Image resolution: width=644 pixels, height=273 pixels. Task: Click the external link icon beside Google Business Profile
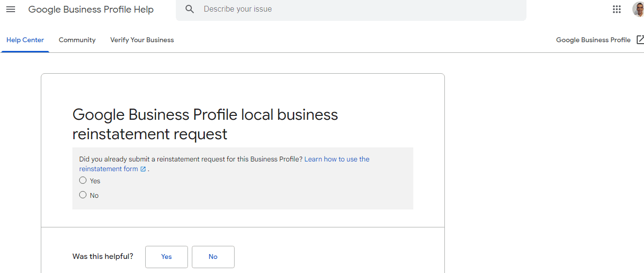pos(640,40)
